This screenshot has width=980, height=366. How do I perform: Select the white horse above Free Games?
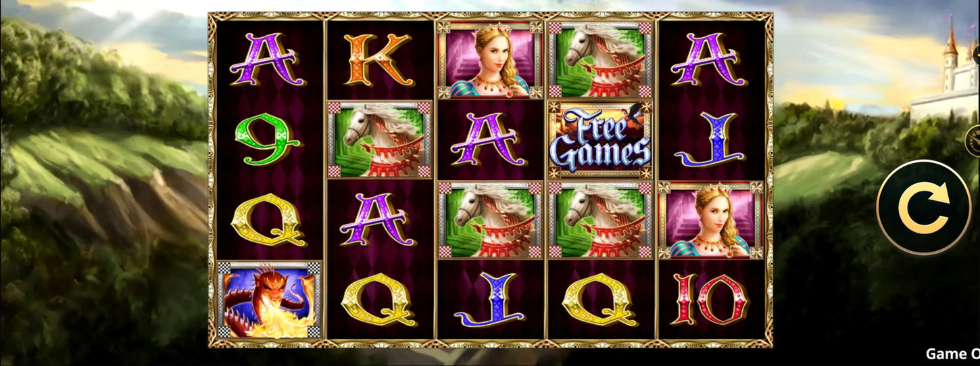(600, 60)
